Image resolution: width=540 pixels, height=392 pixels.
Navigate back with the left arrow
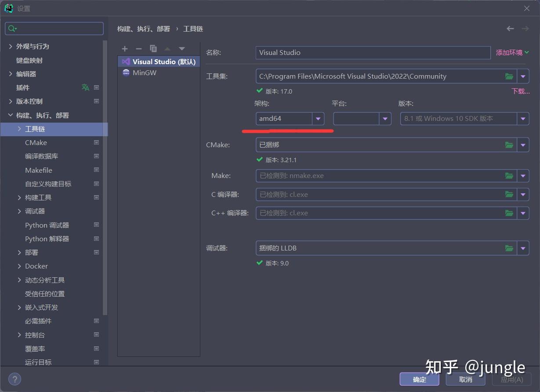click(510, 28)
